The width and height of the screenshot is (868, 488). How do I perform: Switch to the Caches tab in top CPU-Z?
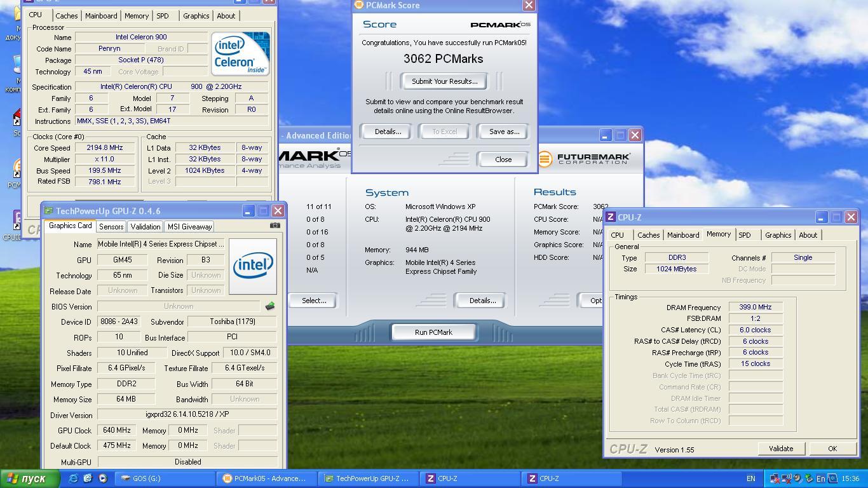click(x=66, y=16)
